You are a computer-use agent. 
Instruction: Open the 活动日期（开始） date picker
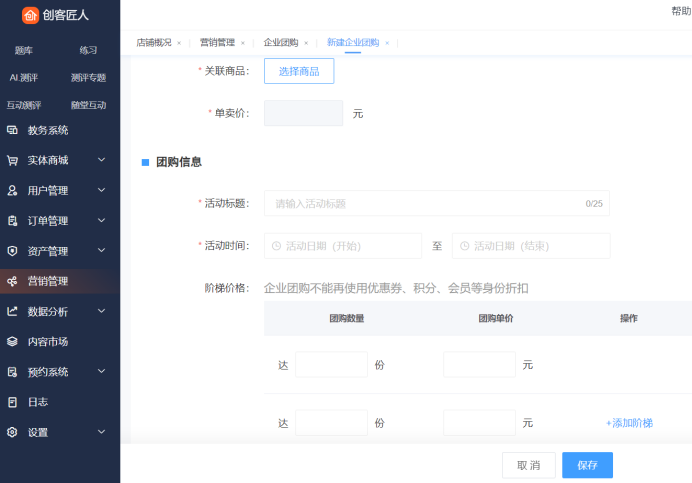click(343, 246)
